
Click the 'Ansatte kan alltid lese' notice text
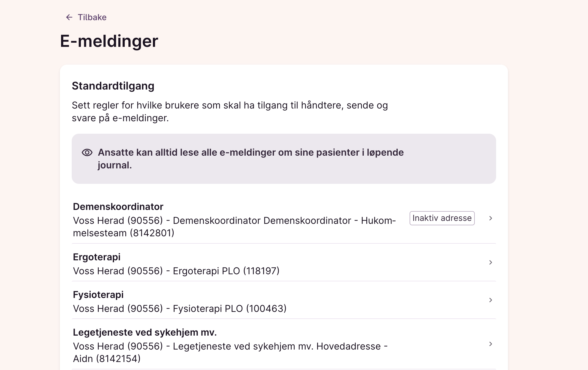(250, 153)
